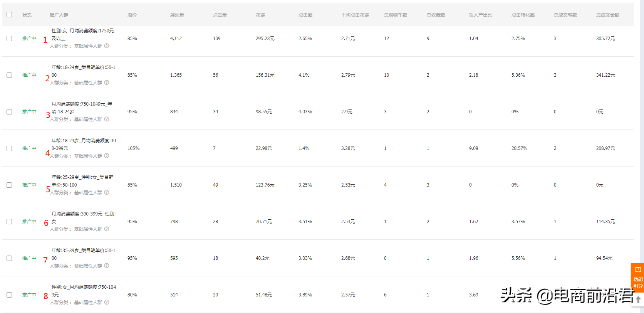Click help icon in row 2 基础属性人群
Screen dimensions: 644x313
107,82
